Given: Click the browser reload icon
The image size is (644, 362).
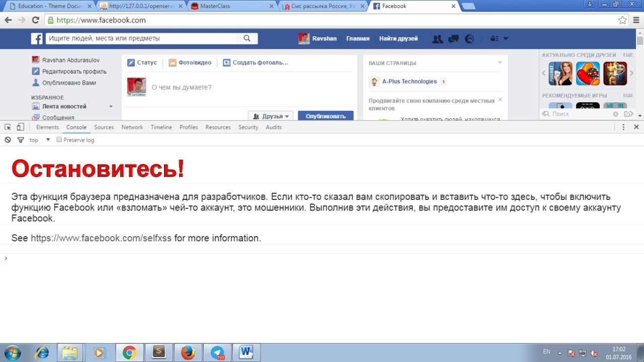Looking at the screenshot, I should [35, 20].
